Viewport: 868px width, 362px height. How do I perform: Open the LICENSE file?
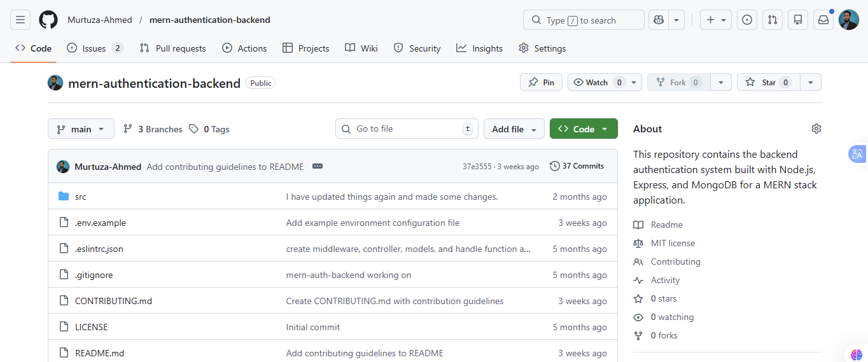[x=92, y=327]
